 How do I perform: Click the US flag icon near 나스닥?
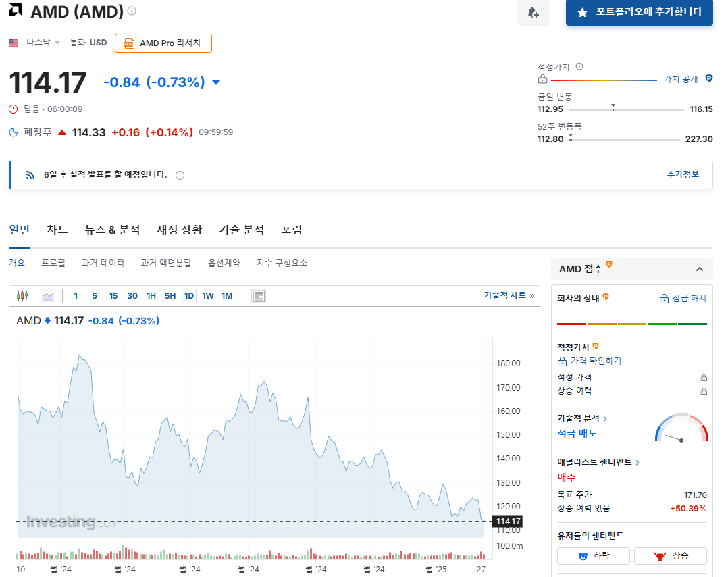click(14, 41)
